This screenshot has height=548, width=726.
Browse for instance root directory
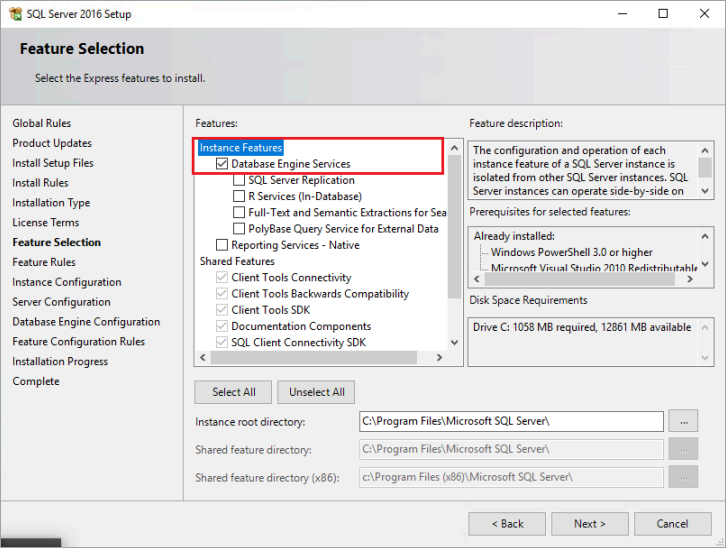click(x=683, y=422)
